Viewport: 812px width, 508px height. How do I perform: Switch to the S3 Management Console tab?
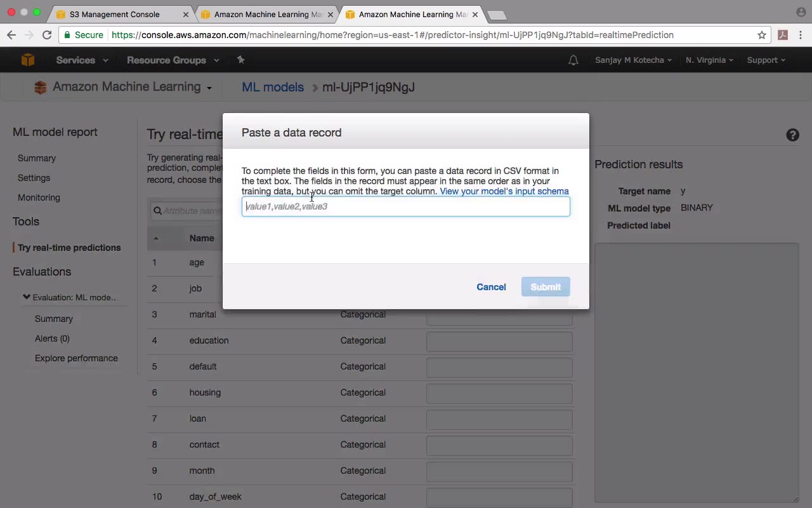point(115,15)
